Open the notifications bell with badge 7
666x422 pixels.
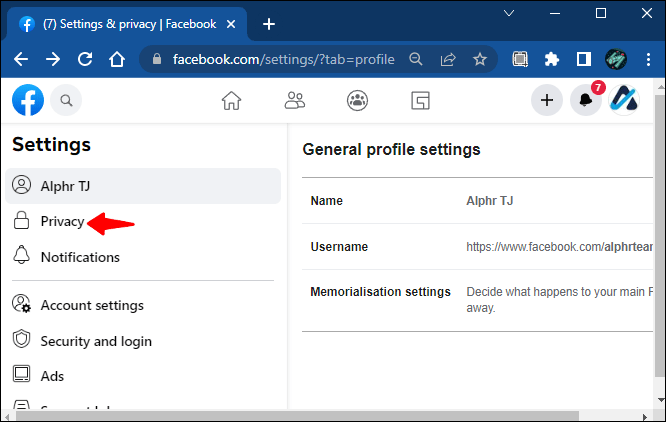click(586, 100)
